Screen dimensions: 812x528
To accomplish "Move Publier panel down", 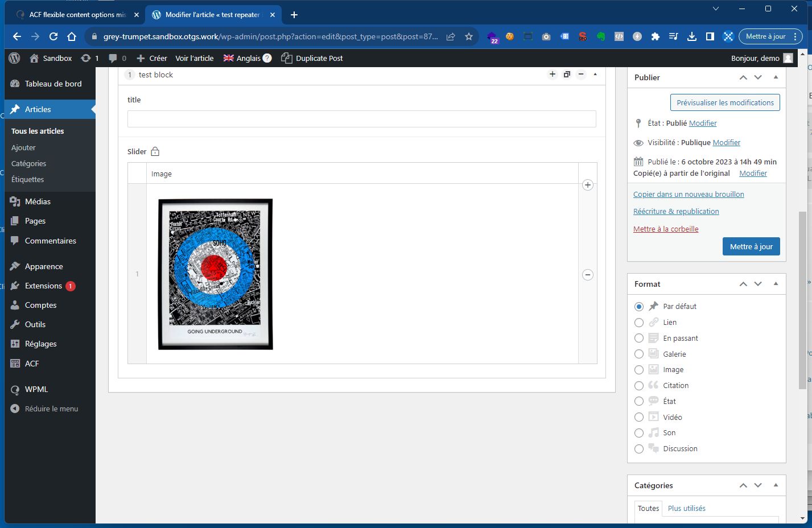I will pyautogui.click(x=758, y=77).
